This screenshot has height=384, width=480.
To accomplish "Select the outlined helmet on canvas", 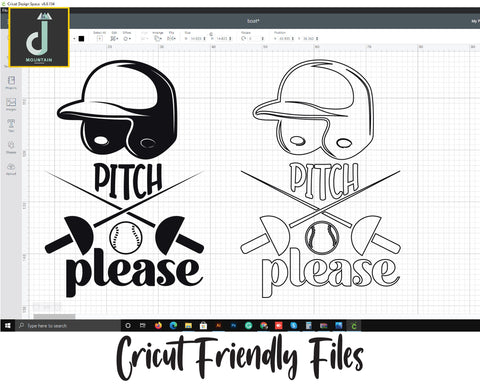I will (313, 109).
